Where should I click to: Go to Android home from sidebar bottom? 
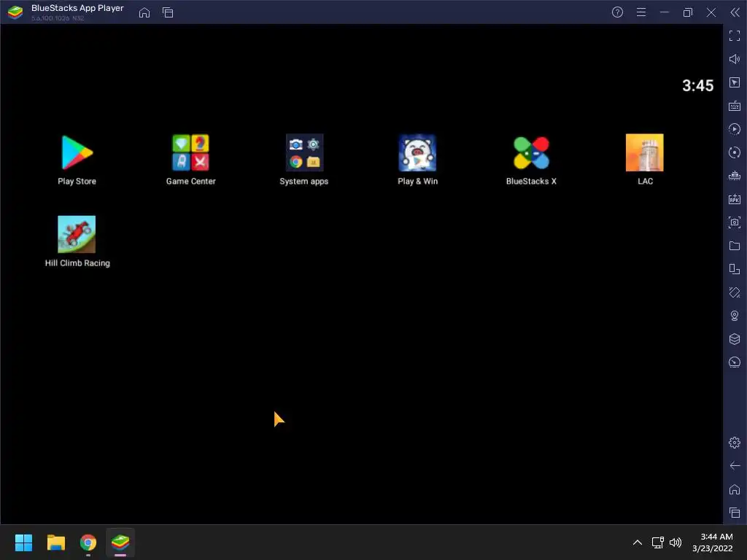point(735,489)
